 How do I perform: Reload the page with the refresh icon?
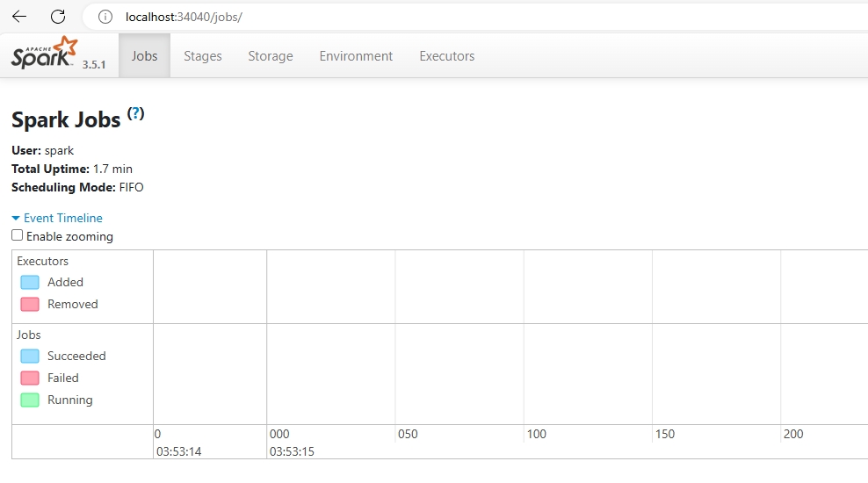(x=58, y=17)
